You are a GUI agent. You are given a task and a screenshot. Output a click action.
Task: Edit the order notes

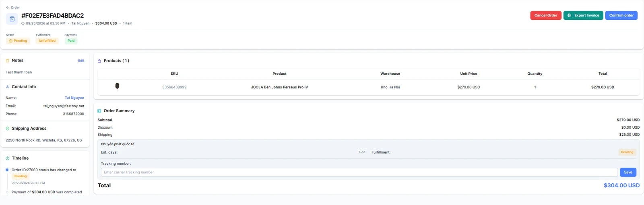pos(81,61)
